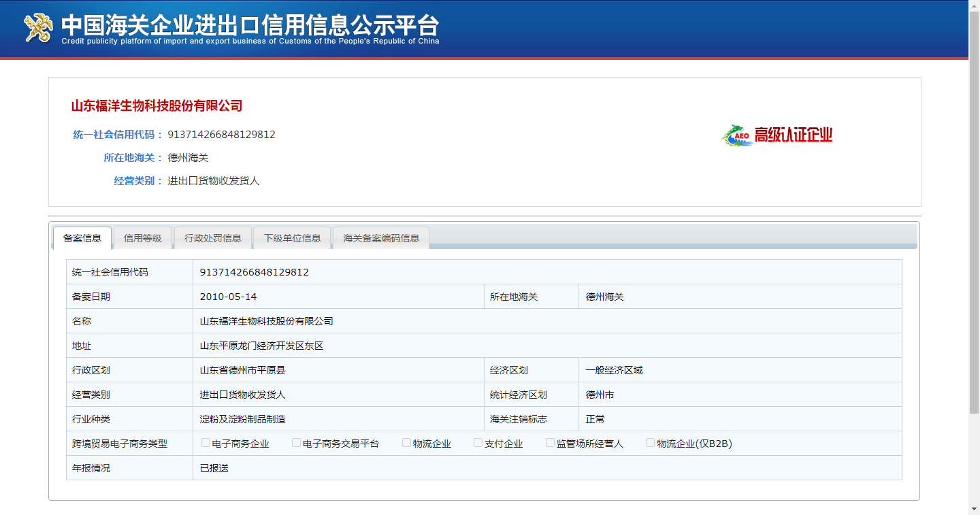This screenshot has height=515, width=980.
Task: Click the vertical scrollbar thumb
Action: tap(974, 212)
